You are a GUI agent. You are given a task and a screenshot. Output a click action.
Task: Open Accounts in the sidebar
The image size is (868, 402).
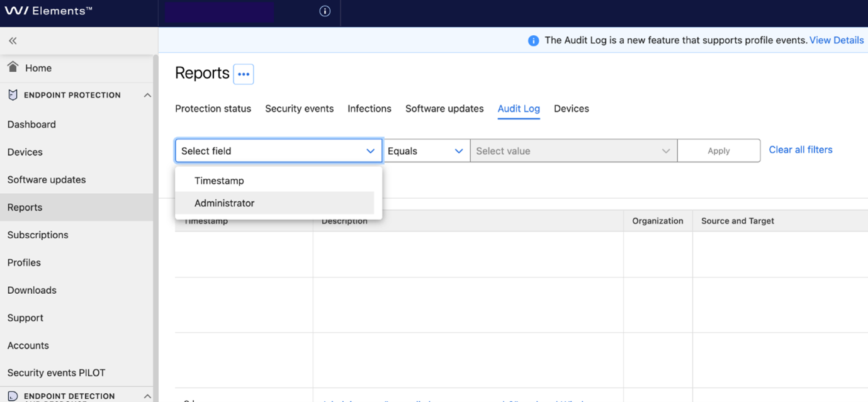[77, 346]
